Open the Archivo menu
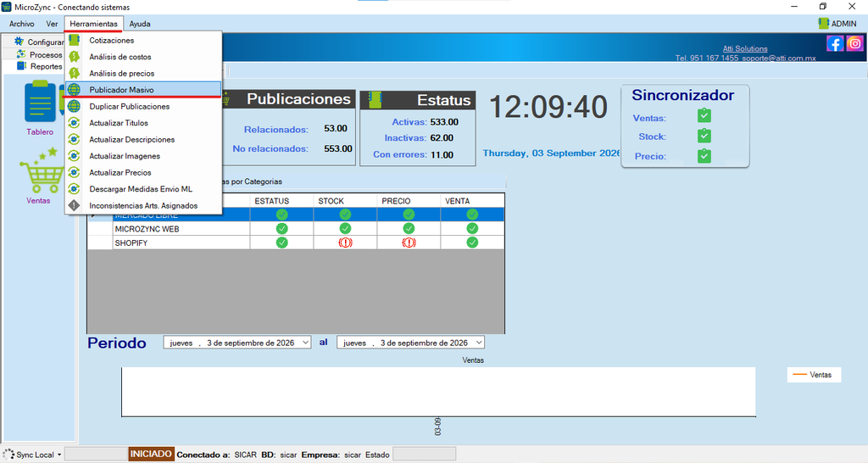The image size is (868, 463). [x=21, y=24]
